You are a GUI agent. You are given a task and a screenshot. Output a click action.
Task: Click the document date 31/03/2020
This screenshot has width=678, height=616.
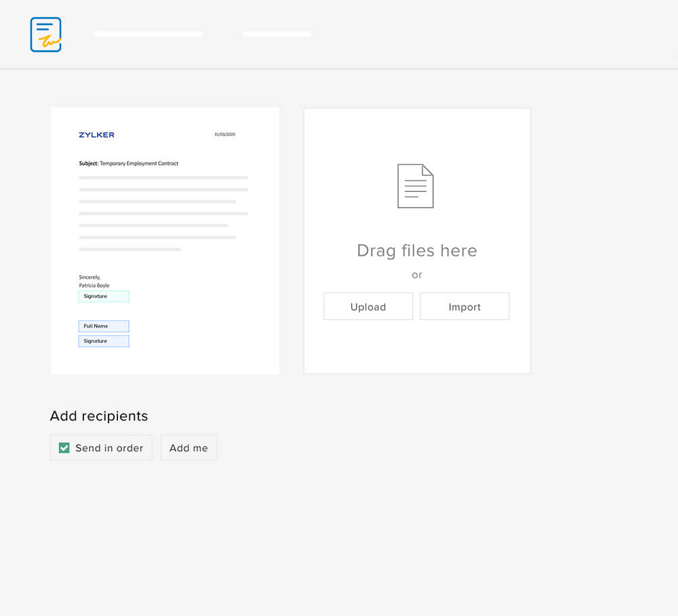click(224, 135)
